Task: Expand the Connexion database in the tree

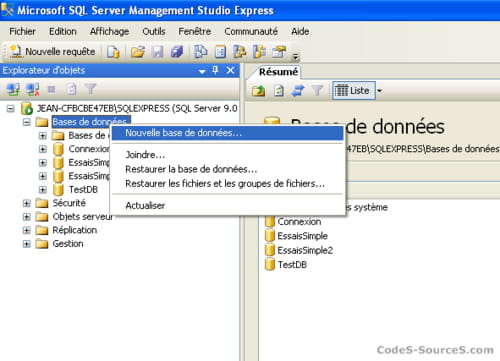Action: coord(43,149)
